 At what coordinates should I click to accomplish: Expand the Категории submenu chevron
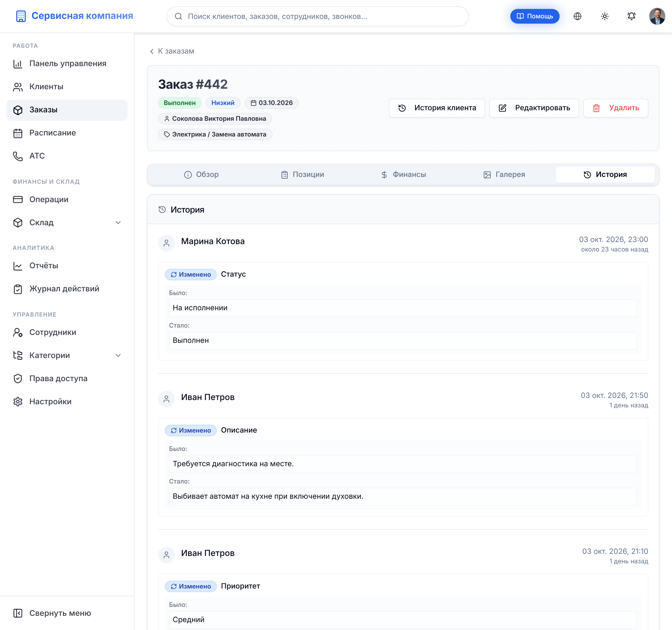point(118,355)
